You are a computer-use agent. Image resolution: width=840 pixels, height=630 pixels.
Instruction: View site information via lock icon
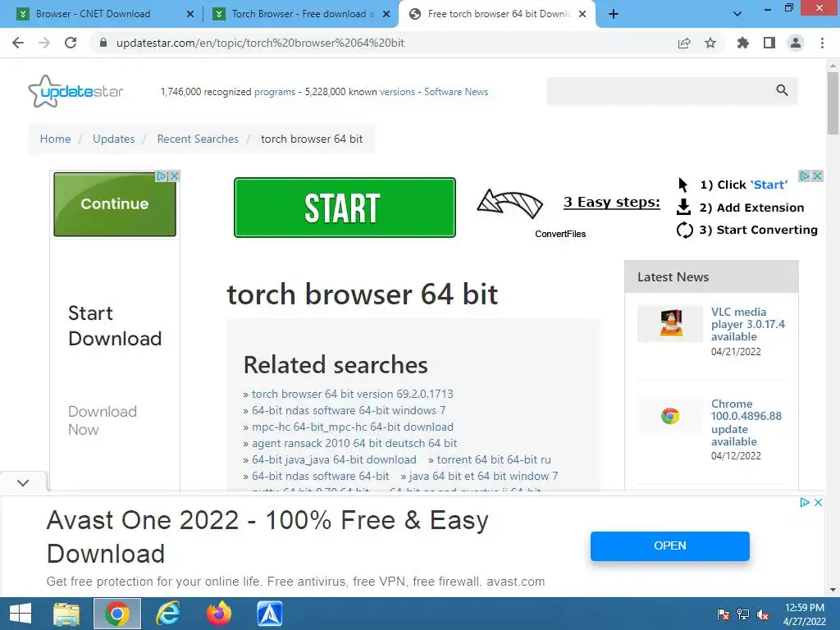tap(103, 43)
